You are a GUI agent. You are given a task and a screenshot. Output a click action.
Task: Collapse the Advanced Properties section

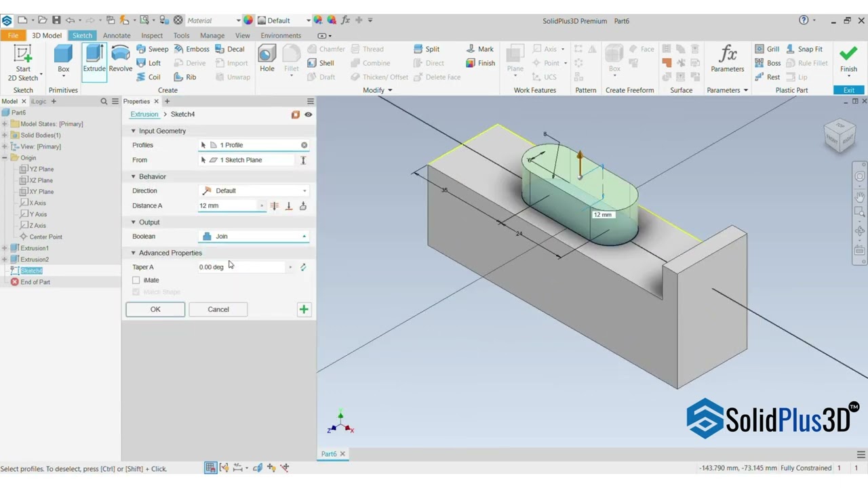point(134,253)
